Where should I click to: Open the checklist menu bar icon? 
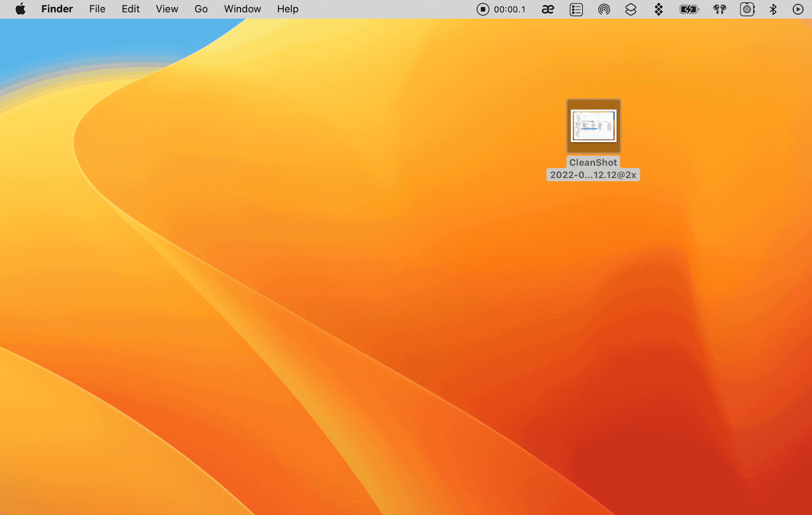coord(576,9)
